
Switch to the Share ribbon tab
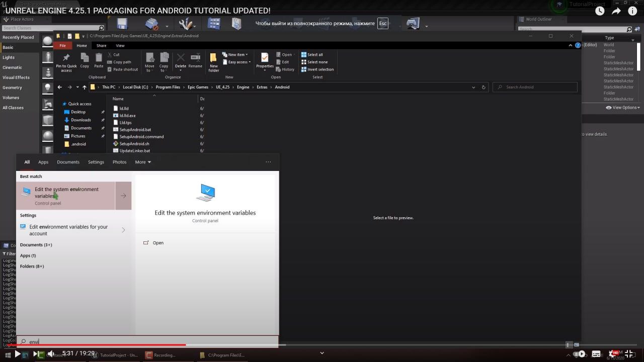coord(101,46)
